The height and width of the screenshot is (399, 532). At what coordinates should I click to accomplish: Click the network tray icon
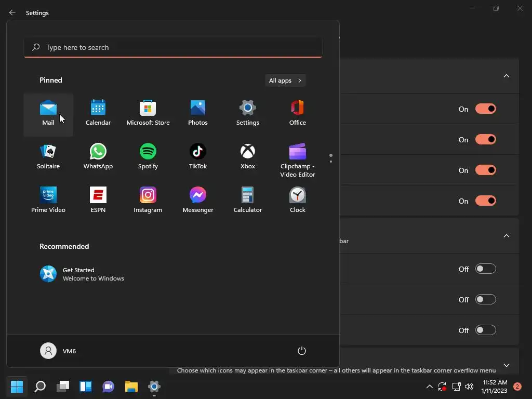tap(456, 387)
